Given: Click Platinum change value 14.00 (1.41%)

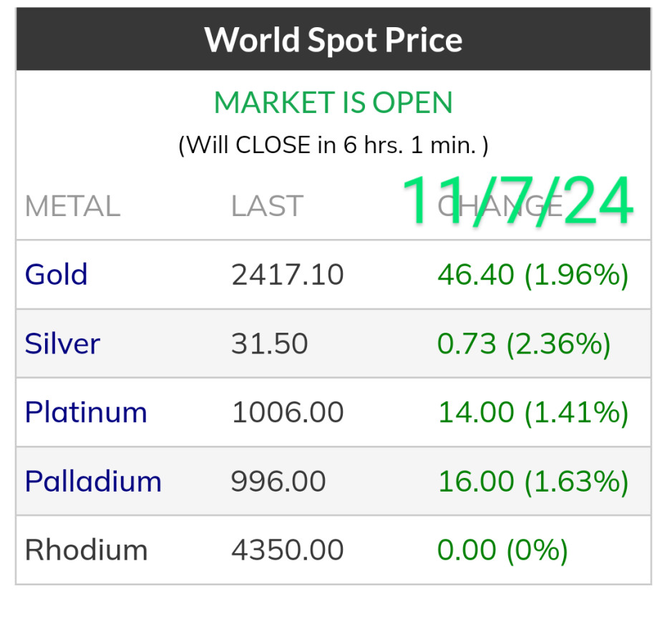Looking at the screenshot, I should click(533, 412).
